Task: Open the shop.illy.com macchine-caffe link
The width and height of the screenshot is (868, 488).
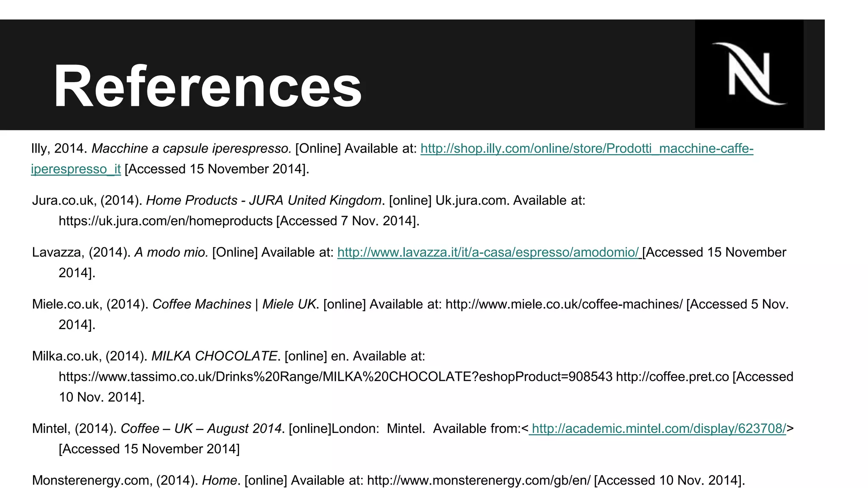Action: 587,149
